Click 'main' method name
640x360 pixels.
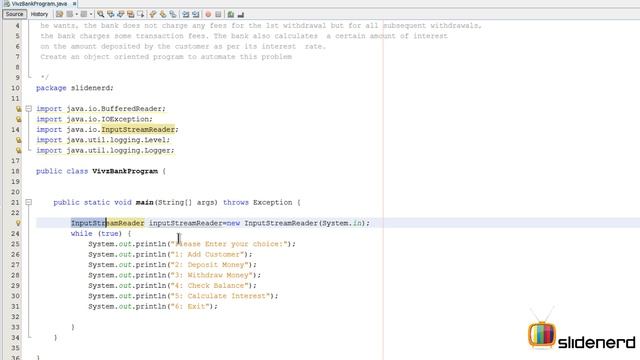click(144, 202)
